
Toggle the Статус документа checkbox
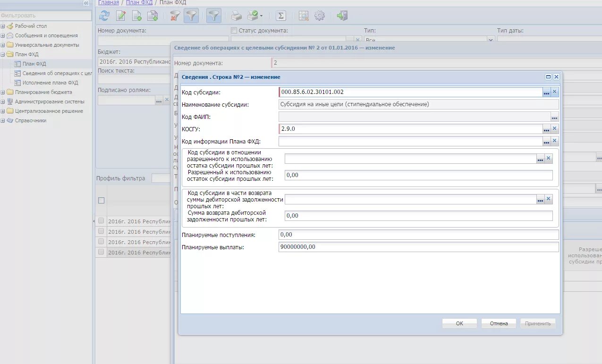point(234,31)
